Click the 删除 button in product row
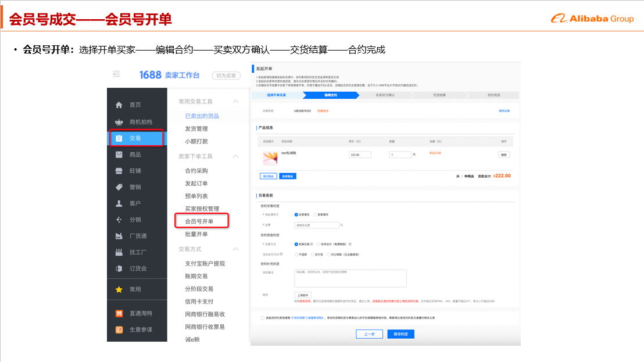The image size is (644, 362). point(504,155)
